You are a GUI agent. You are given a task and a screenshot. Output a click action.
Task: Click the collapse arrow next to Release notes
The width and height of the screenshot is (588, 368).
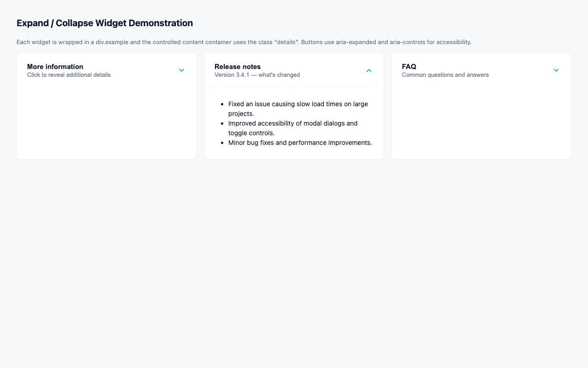368,70
